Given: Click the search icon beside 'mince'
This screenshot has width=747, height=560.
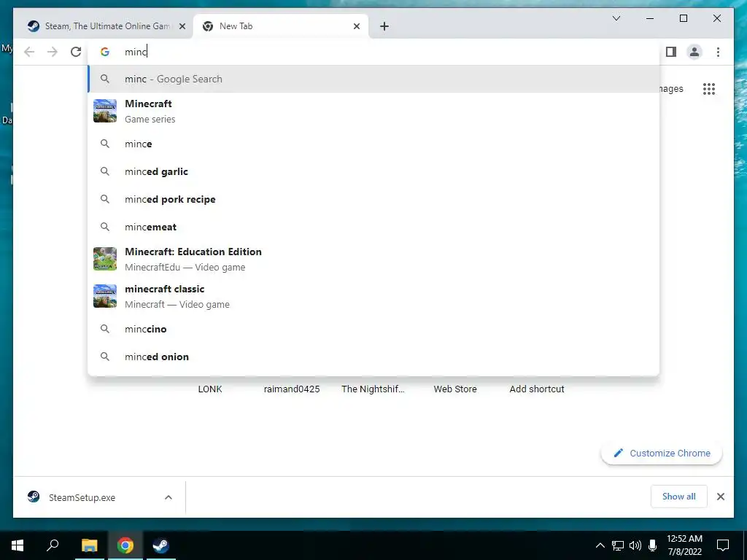Looking at the screenshot, I should point(105,144).
